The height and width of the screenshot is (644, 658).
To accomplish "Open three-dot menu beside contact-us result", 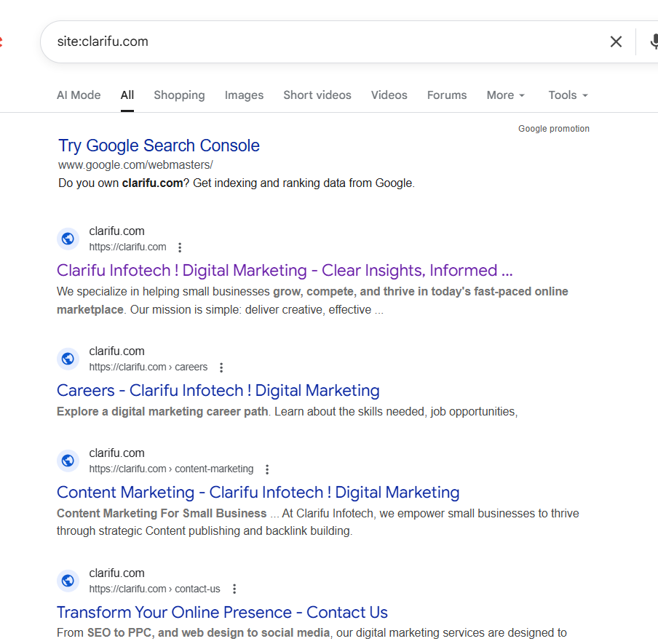I will [x=234, y=589].
